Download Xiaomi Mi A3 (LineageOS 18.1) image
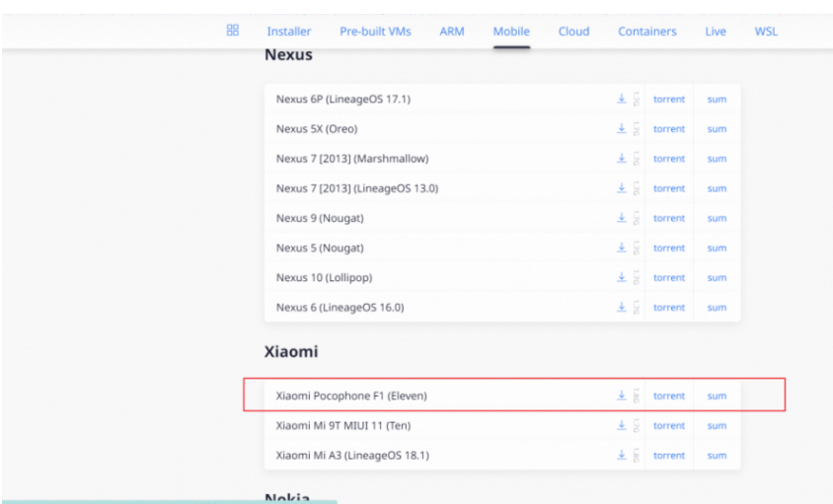 [622, 455]
